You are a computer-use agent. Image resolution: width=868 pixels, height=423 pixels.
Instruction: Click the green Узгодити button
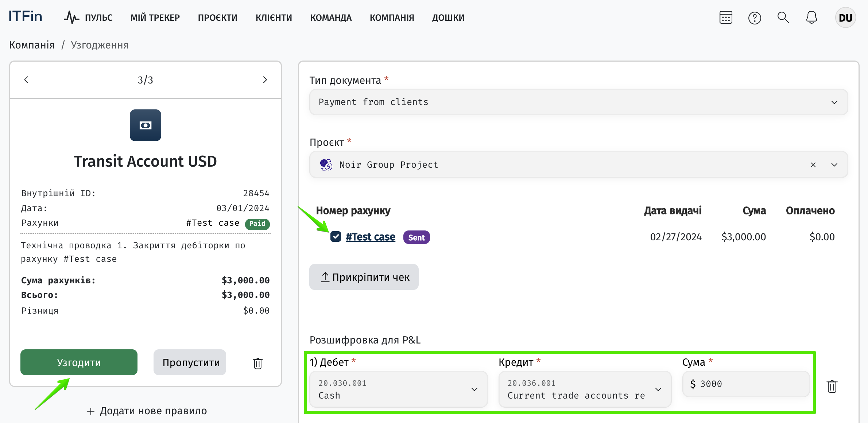click(79, 362)
